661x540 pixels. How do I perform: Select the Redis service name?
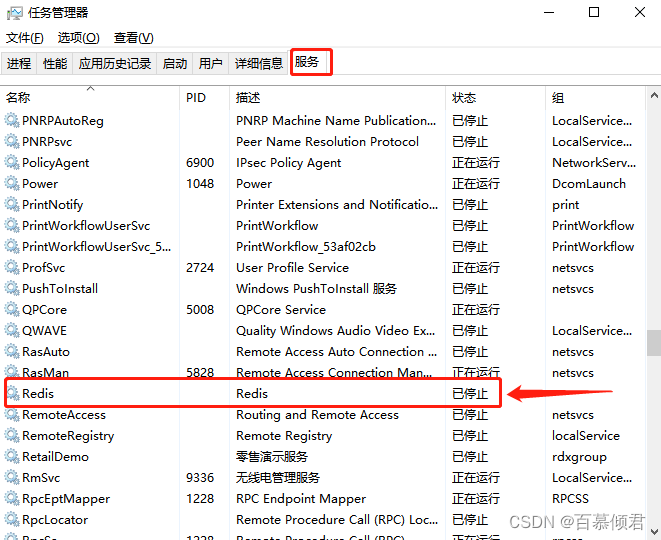(38, 394)
